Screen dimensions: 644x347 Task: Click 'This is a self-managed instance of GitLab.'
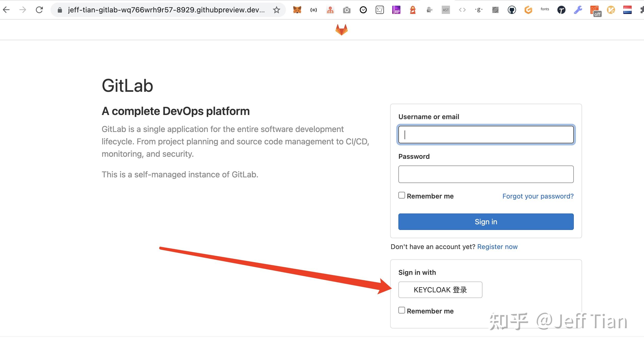180,175
